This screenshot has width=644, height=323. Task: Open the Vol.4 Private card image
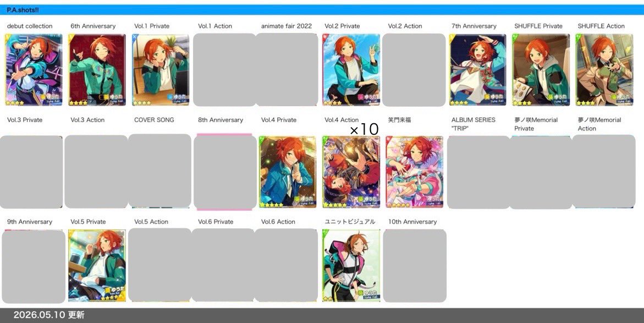[x=288, y=172]
